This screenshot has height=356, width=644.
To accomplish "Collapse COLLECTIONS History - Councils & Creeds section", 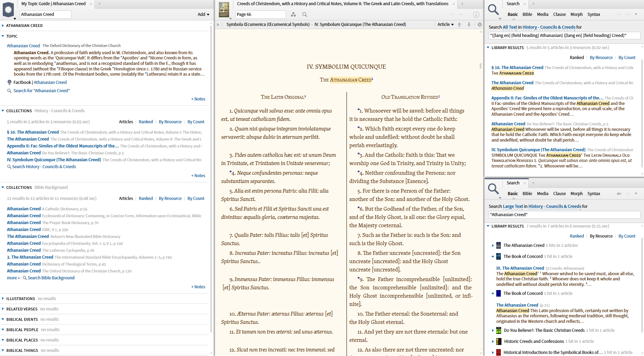I will click(x=3, y=111).
